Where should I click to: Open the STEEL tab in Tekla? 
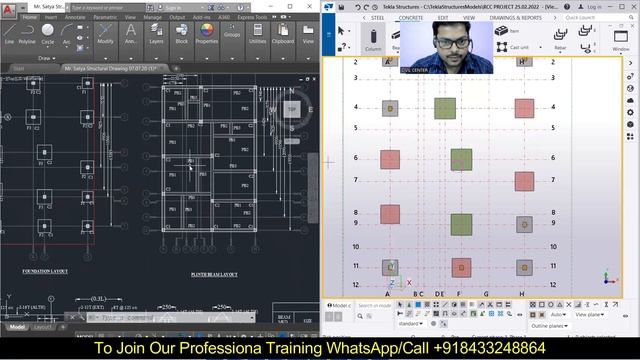click(x=378, y=18)
